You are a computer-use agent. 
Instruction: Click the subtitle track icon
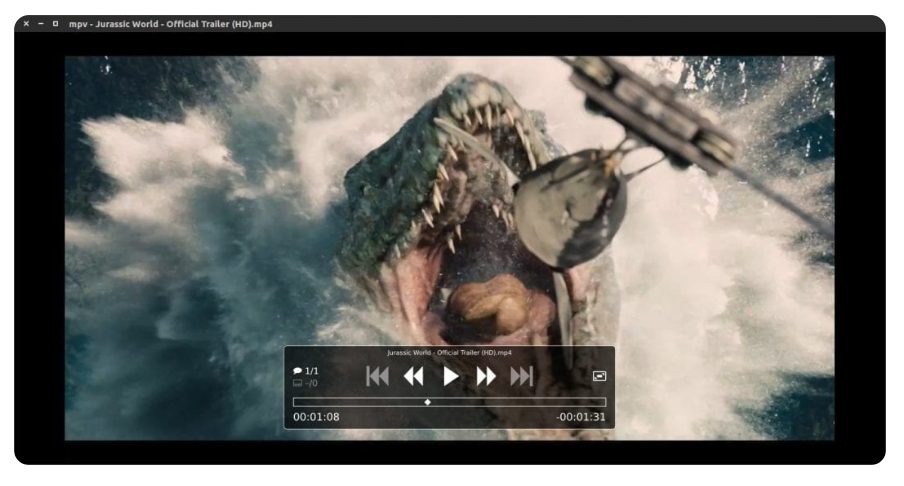(x=297, y=383)
